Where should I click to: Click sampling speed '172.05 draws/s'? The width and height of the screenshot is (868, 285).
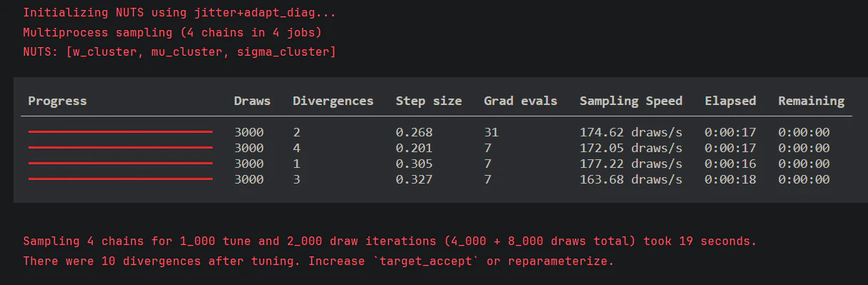pyautogui.click(x=631, y=148)
